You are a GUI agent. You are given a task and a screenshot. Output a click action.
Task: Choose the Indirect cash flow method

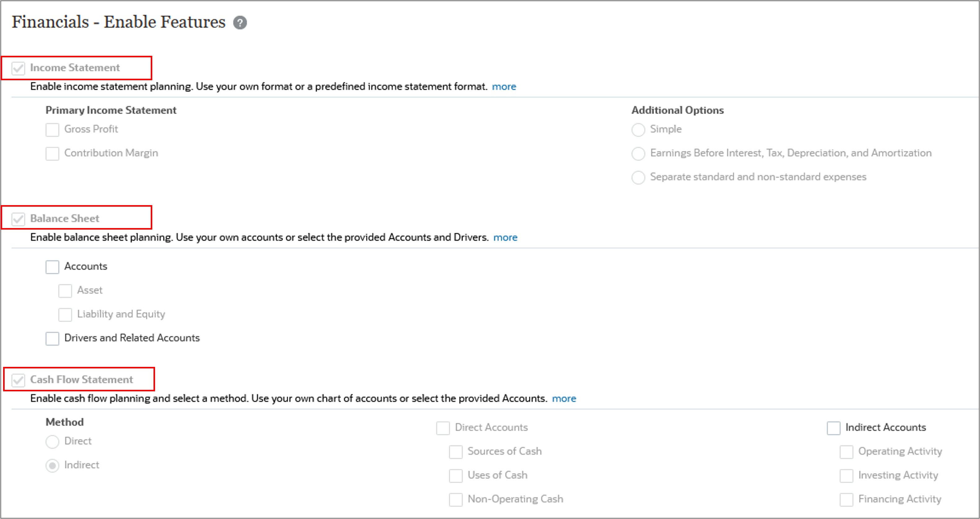(x=52, y=465)
